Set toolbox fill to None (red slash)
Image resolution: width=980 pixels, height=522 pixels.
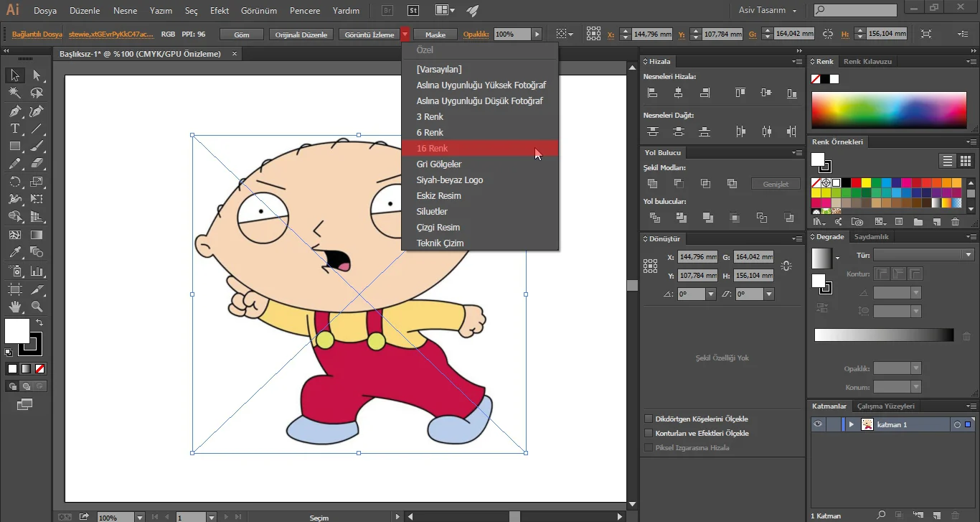[40, 368]
